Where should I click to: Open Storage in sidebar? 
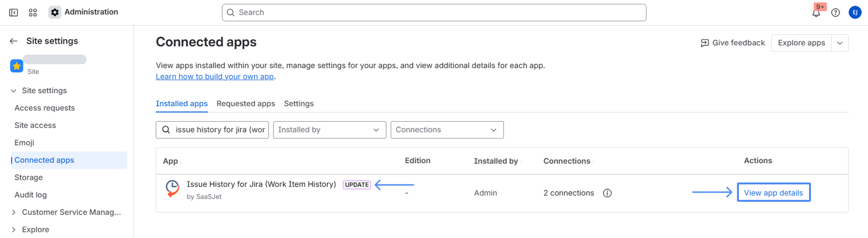pyautogui.click(x=29, y=178)
